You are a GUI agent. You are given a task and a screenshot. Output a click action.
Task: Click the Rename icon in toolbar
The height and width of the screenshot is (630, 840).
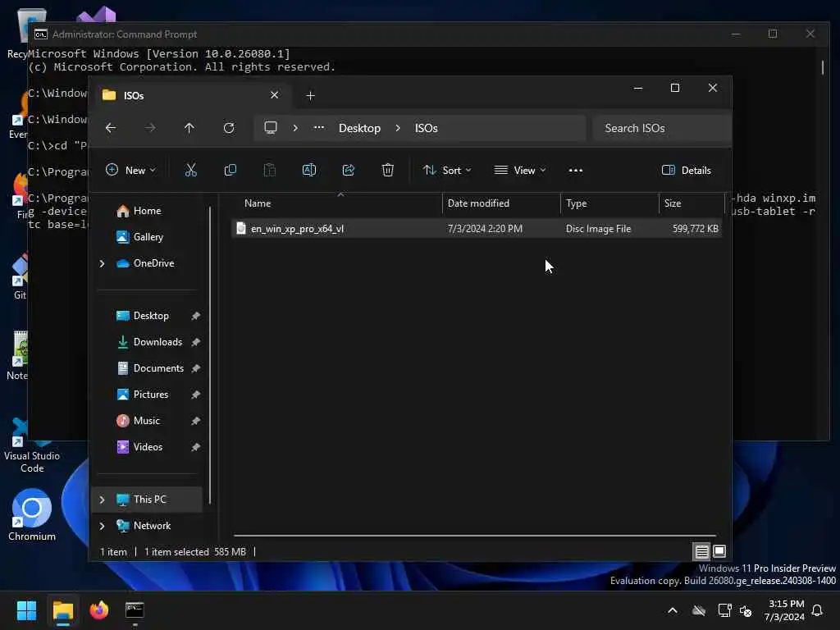309,171
